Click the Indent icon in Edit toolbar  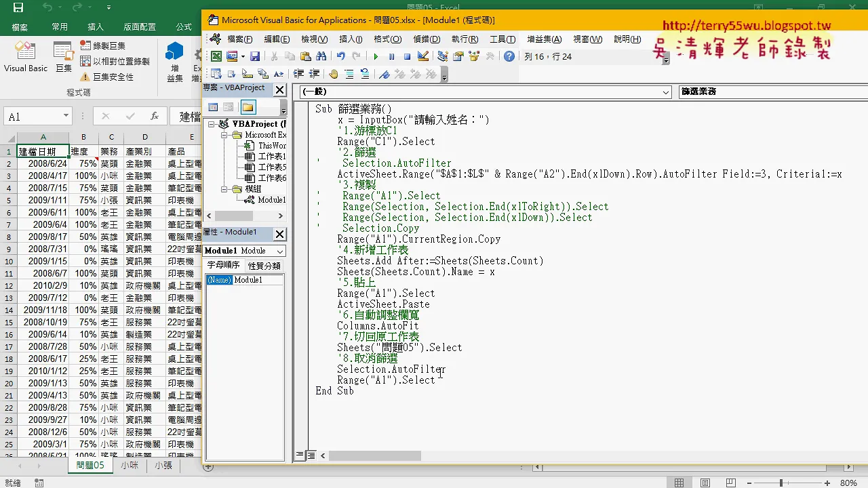[x=298, y=74]
